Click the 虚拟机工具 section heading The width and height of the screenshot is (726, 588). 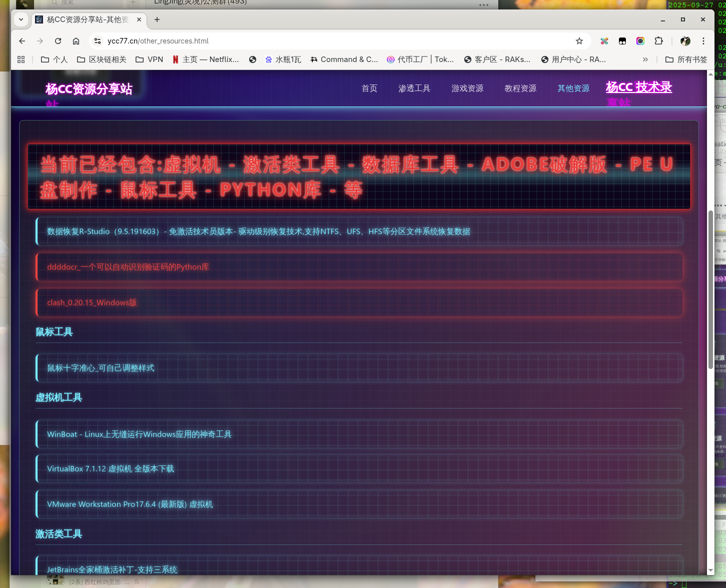click(59, 397)
